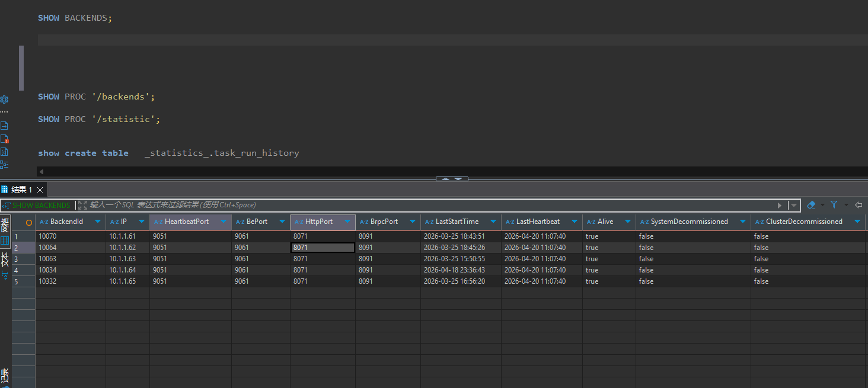Viewport: 868px width, 388px height.
Task: Open the Alive column filter dropdown
Action: (x=628, y=222)
